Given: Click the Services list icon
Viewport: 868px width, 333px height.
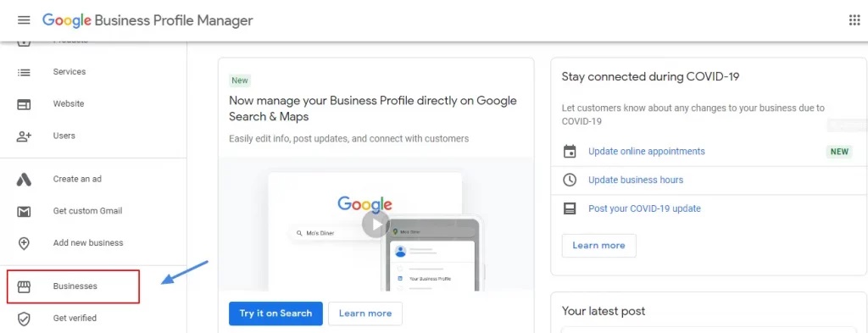Looking at the screenshot, I should coord(24,73).
